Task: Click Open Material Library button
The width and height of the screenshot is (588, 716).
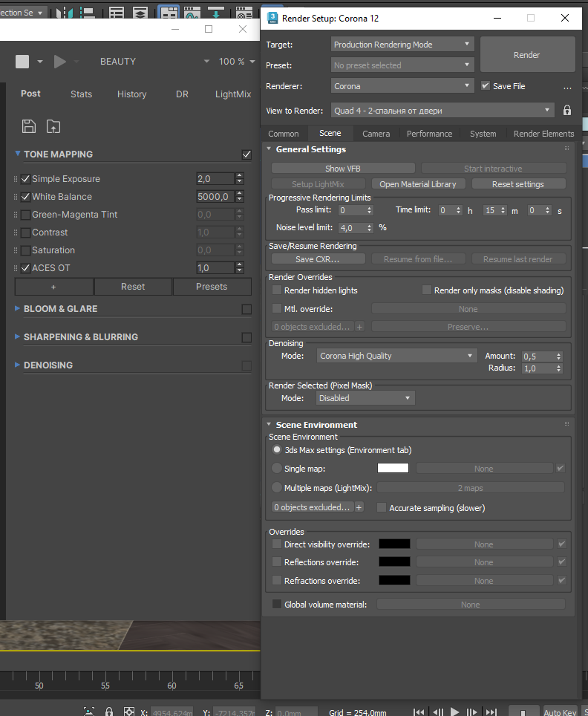Action: coord(418,184)
